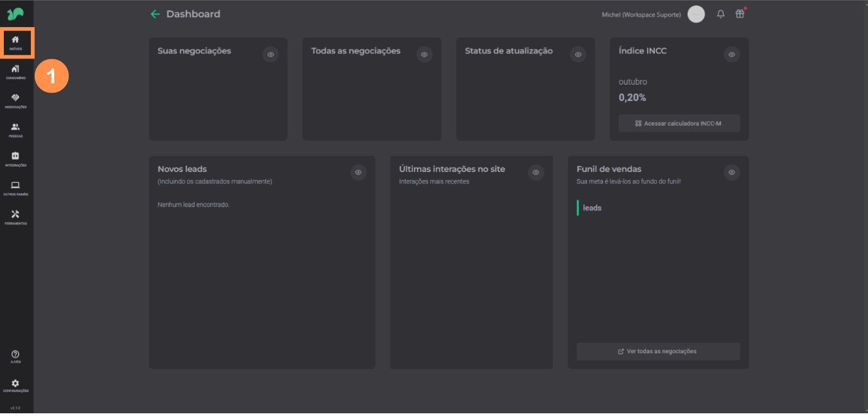868x416 pixels.
Task: Open the Ajuda help icon
Action: [16, 356]
